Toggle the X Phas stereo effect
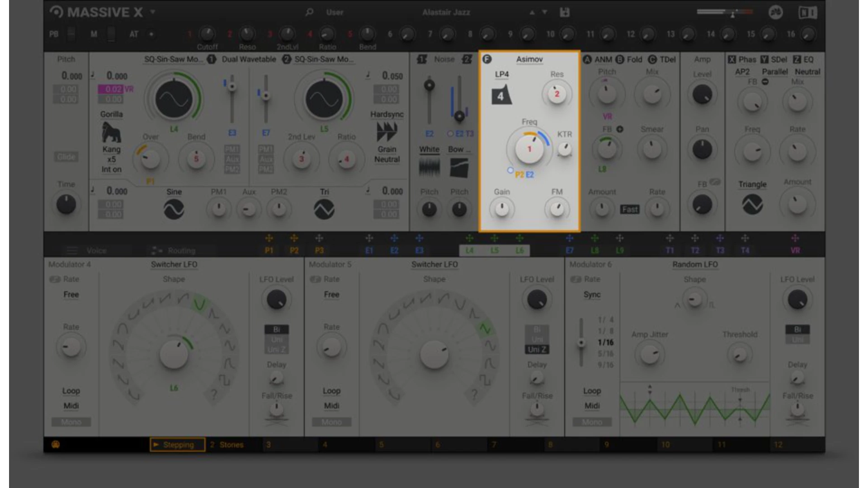 pyautogui.click(x=731, y=60)
